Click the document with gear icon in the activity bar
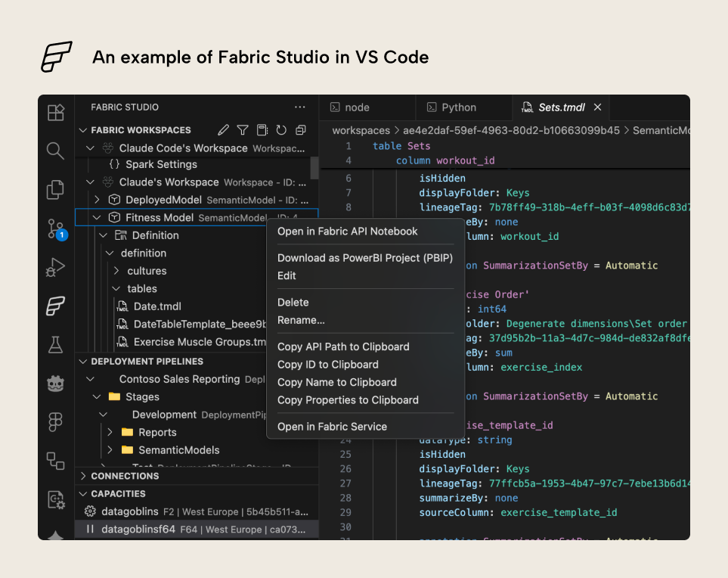This screenshot has width=728, height=578. [56, 500]
